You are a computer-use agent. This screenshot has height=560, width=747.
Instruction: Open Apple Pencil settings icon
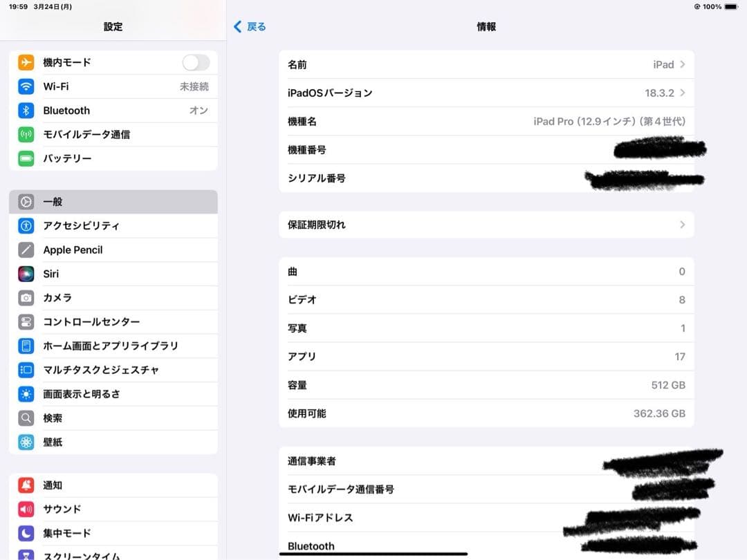[x=27, y=250]
